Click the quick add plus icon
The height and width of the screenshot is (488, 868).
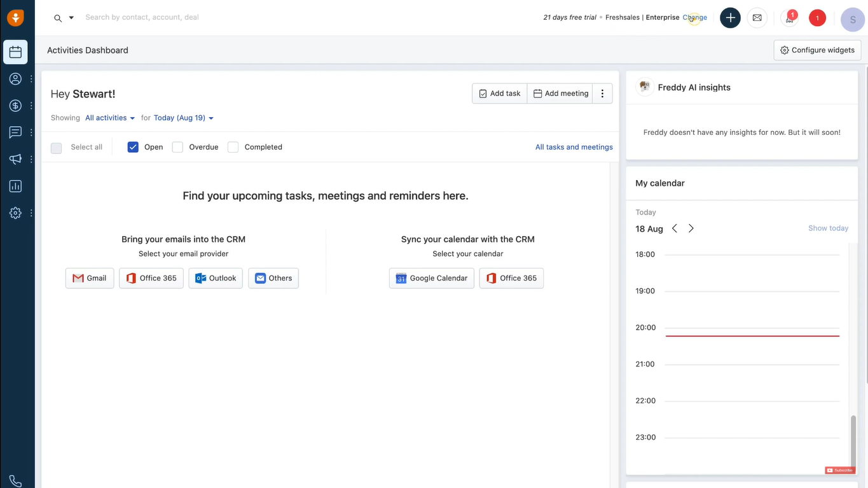(730, 18)
